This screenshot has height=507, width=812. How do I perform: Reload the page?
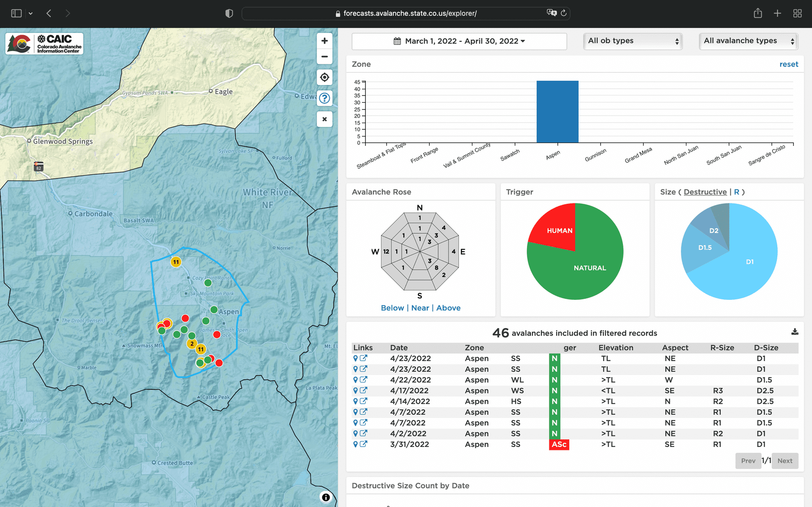(563, 13)
